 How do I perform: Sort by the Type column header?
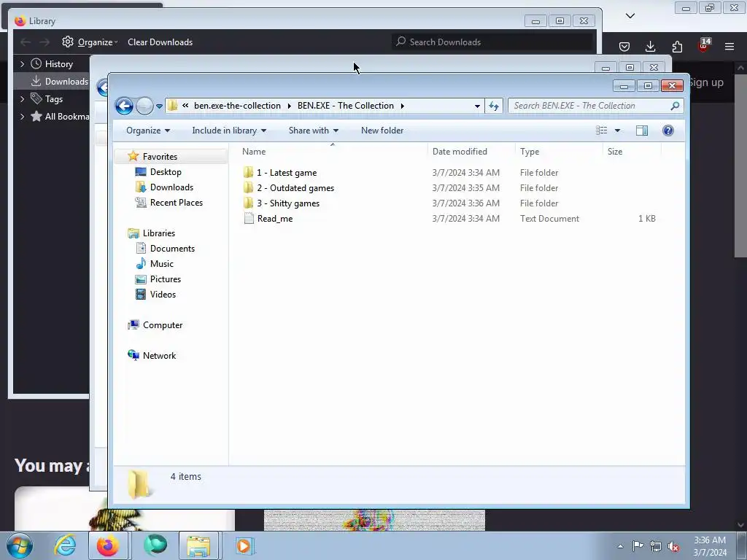pos(559,152)
